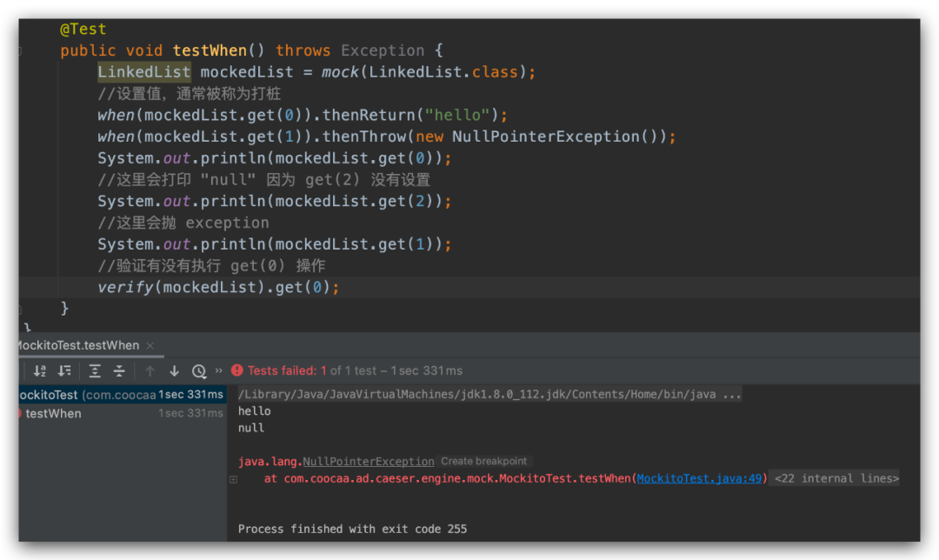Click comment '//这里会抛 exception'
The image size is (939, 560).
pyautogui.click(x=183, y=223)
